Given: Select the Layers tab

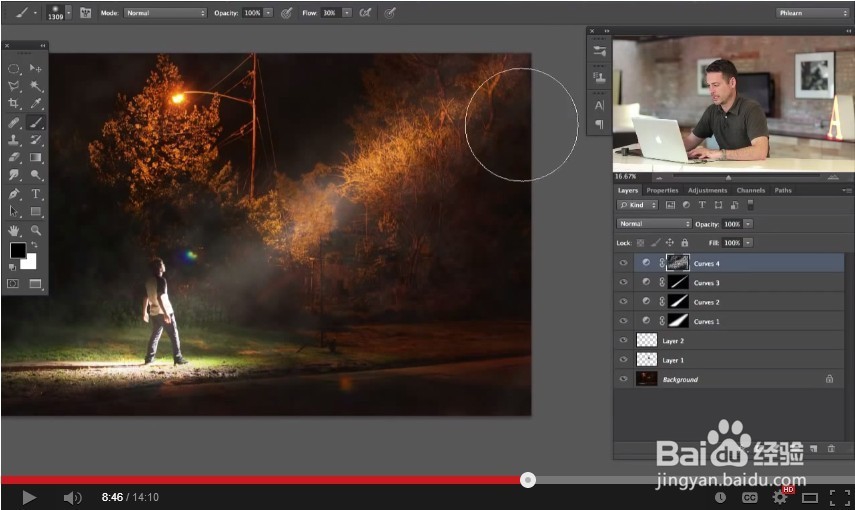Looking at the screenshot, I should coord(628,190).
